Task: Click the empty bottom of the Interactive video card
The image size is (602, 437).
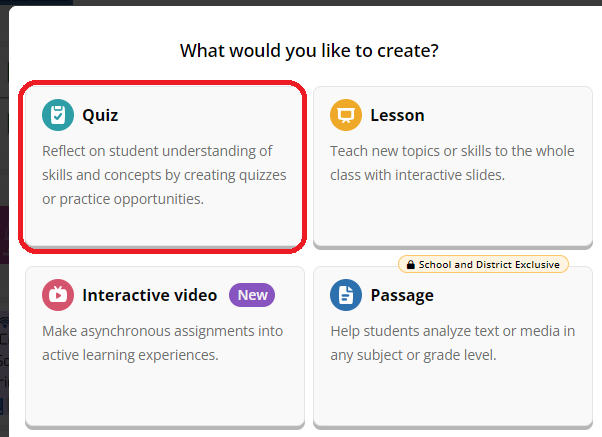Action: [164, 400]
